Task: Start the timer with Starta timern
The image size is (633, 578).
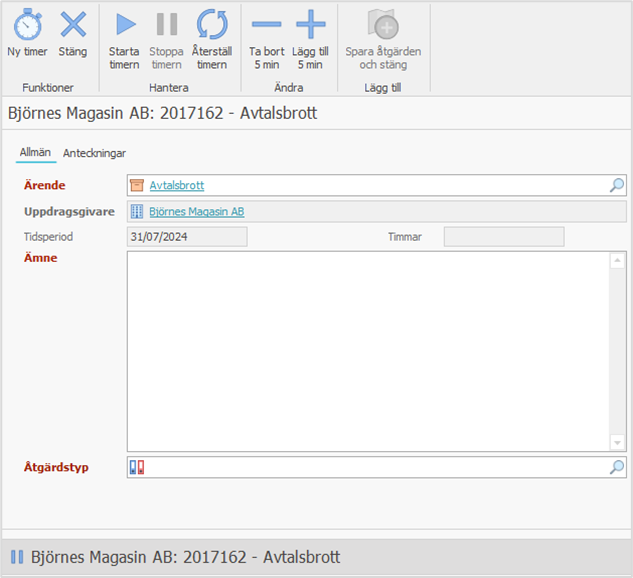Action: tap(124, 40)
